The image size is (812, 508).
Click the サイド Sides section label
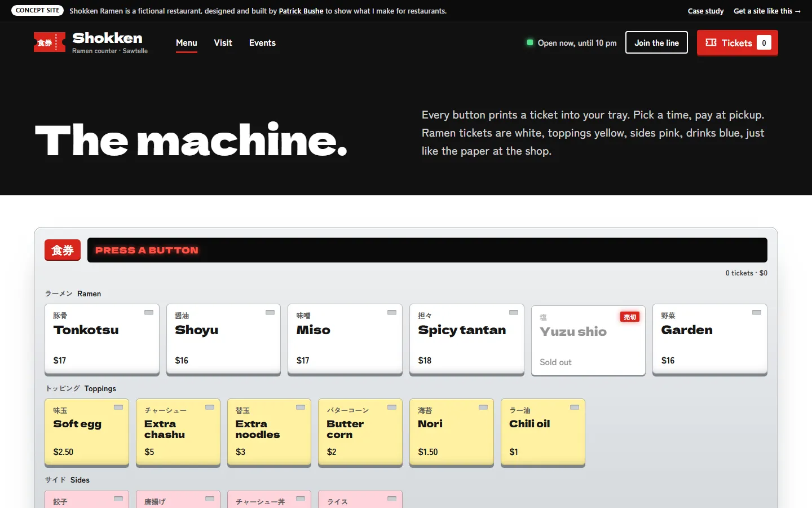pyautogui.click(x=67, y=480)
